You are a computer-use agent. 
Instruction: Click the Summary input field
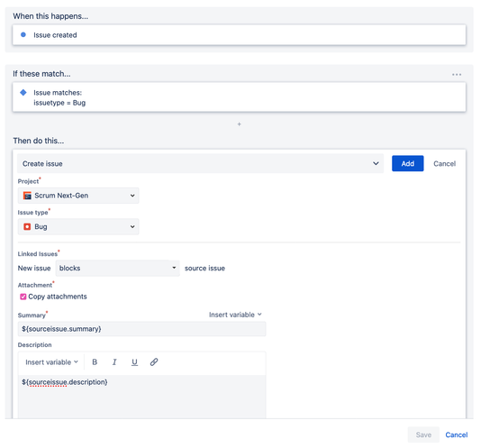point(141,329)
